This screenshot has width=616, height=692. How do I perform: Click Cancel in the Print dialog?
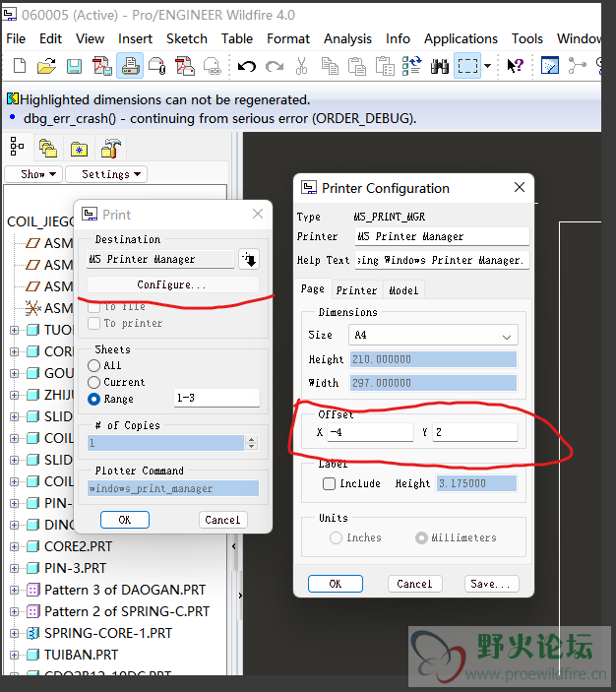point(222,520)
